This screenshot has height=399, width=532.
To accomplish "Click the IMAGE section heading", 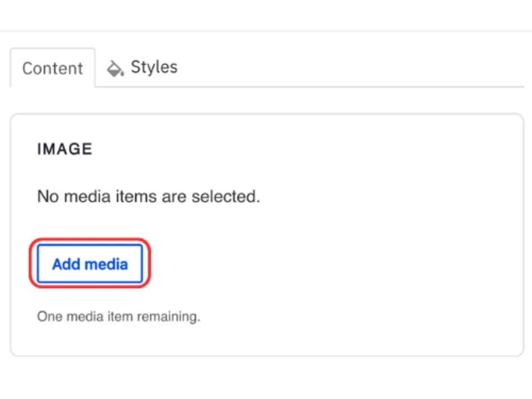I will pos(64,149).
